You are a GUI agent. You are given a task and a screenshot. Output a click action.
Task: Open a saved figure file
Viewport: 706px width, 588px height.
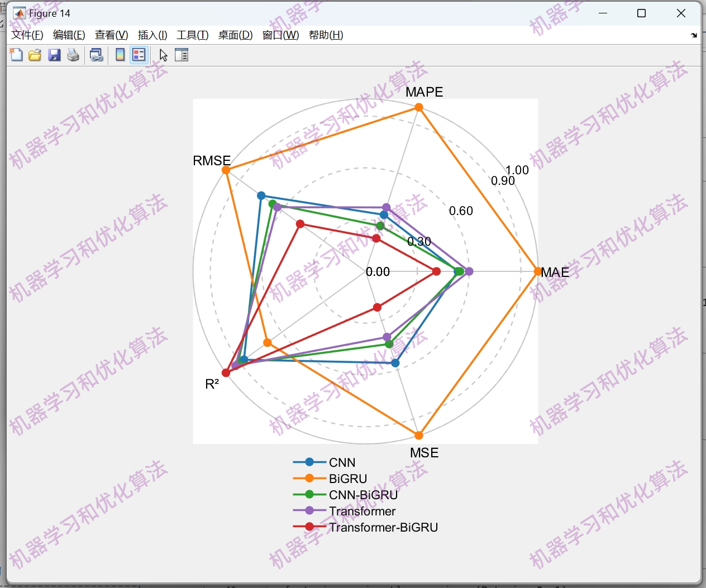coord(35,55)
